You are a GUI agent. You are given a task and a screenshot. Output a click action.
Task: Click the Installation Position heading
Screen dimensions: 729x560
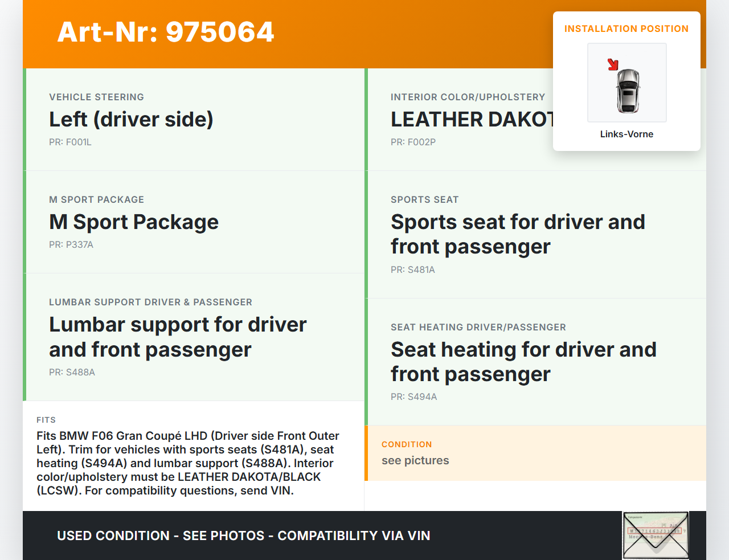626,29
